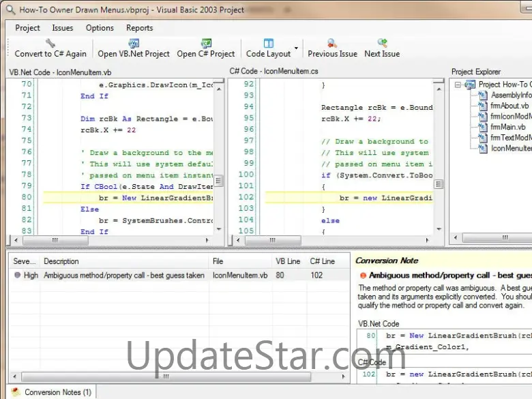Viewport: 532px width, 399px height.
Task: Click the project root icon in explorer
Action: click(x=470, y=85)
